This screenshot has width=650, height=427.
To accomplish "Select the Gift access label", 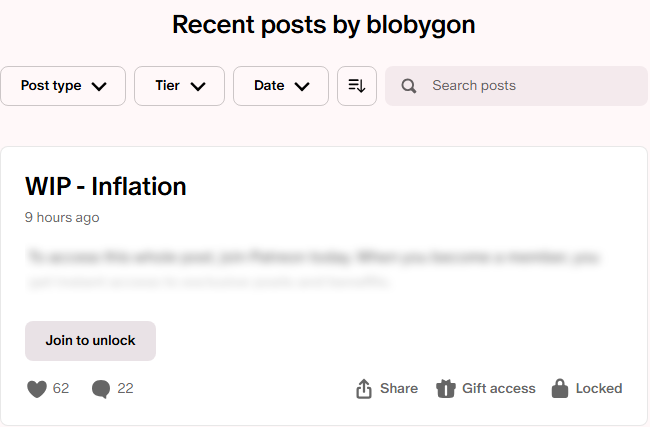I will [498, 389].
